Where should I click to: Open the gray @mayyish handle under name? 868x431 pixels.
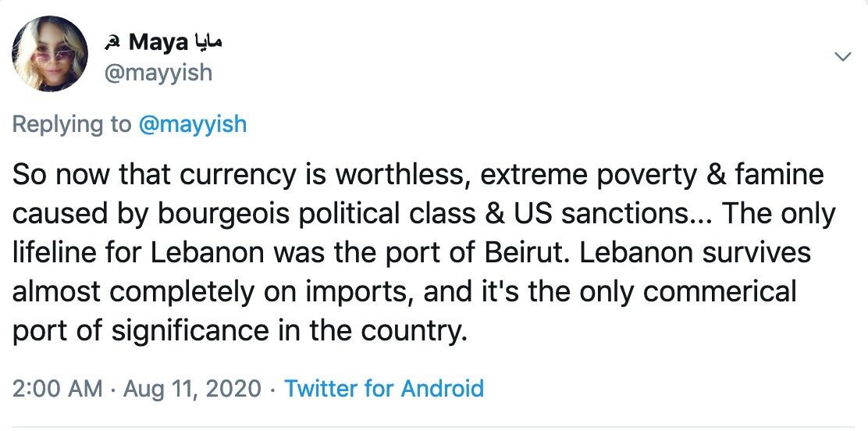click(158, 73)
